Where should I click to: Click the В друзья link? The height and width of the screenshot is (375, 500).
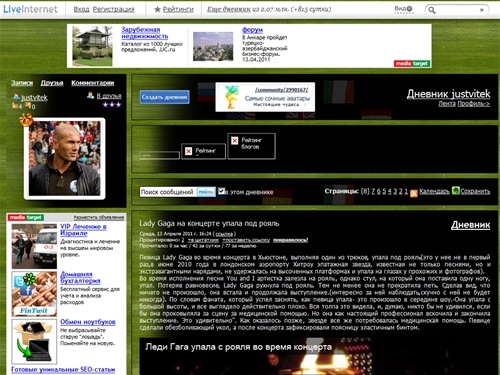coord(109,96)
